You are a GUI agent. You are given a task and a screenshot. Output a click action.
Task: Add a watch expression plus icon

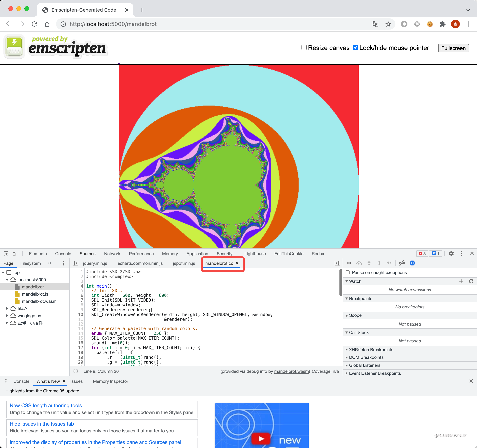[x=461, y=281]
